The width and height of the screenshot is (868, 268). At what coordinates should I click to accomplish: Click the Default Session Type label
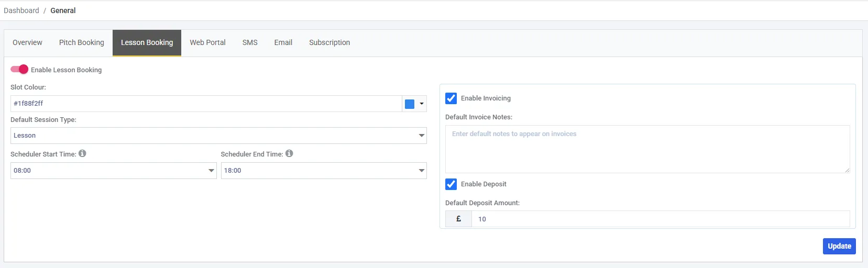click(43, 119)
